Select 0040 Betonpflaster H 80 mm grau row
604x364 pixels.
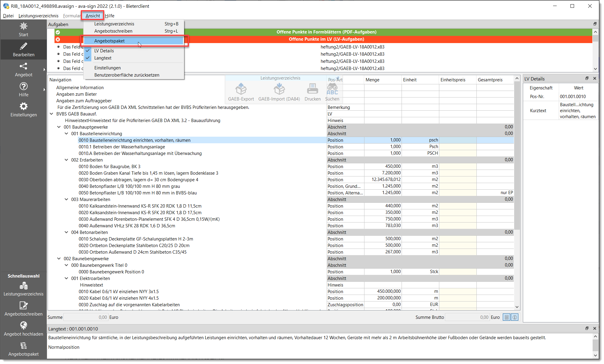click(x=129, y=186)
